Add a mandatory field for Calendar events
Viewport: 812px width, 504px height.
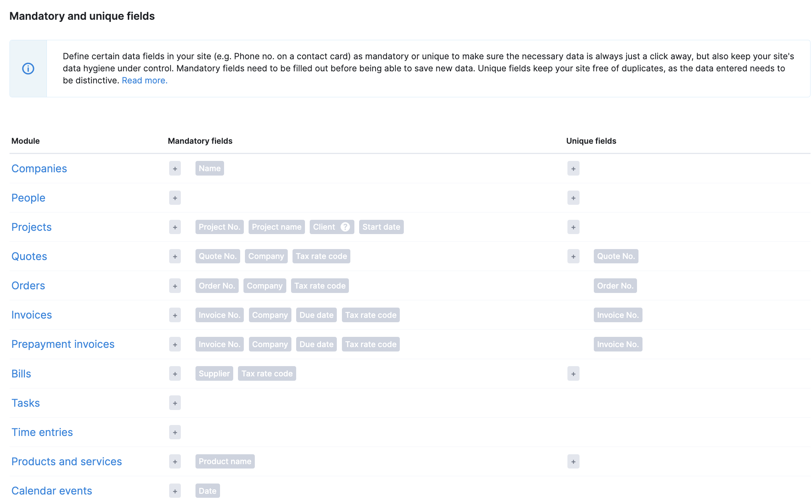pos(175,491)
